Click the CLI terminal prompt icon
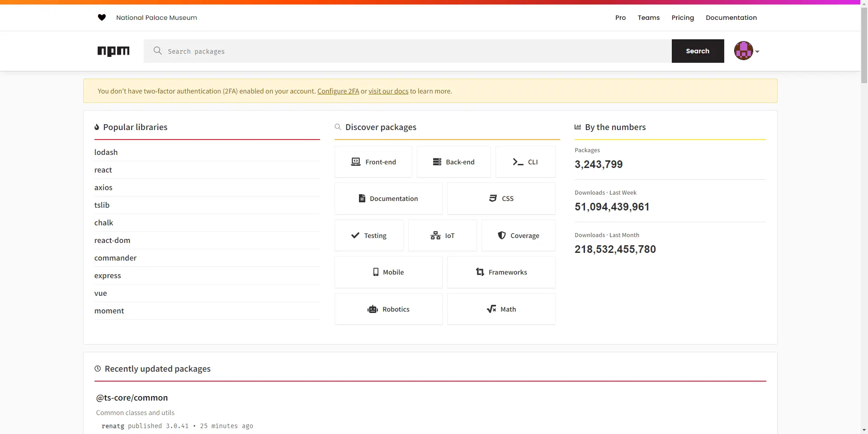The width and height of the screenshot is (868, 434). point(518,162)
